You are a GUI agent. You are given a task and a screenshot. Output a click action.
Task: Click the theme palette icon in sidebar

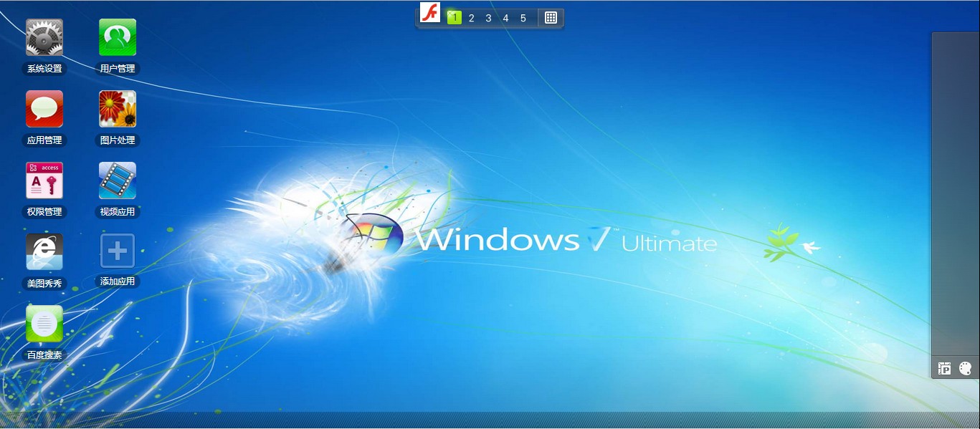965,369
